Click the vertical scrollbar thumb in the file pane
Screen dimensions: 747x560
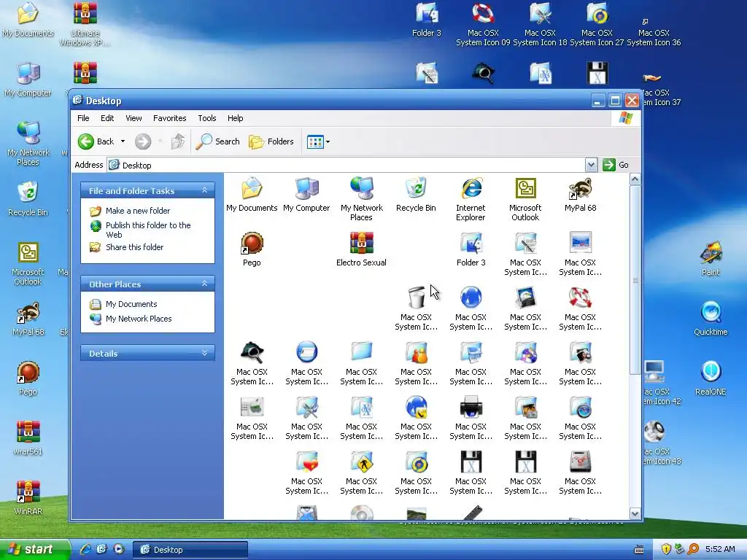point(635,280)
